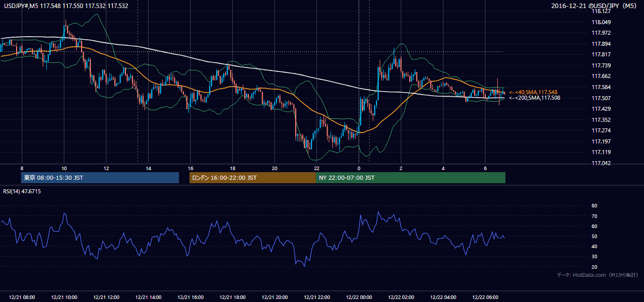This screenshot has height=302, width=644.
Task: Click bottom time label 12/21 16:00
Action: [190, 297]
